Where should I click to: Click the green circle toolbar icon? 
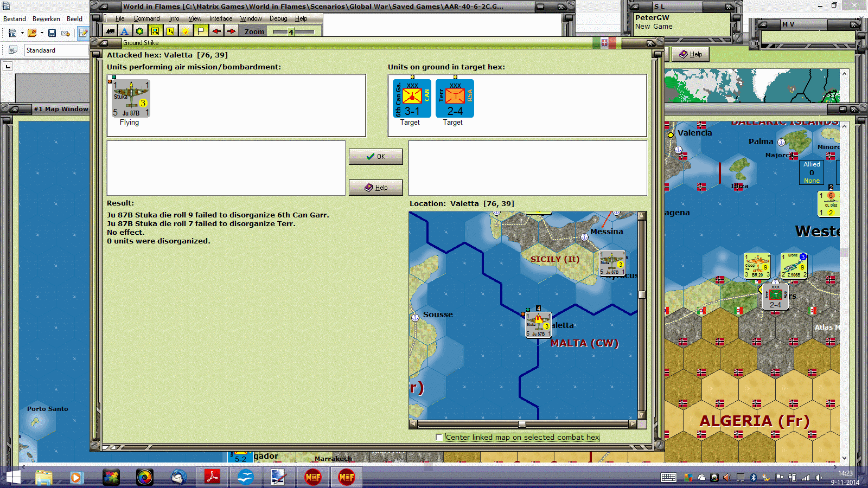(139, 31)
